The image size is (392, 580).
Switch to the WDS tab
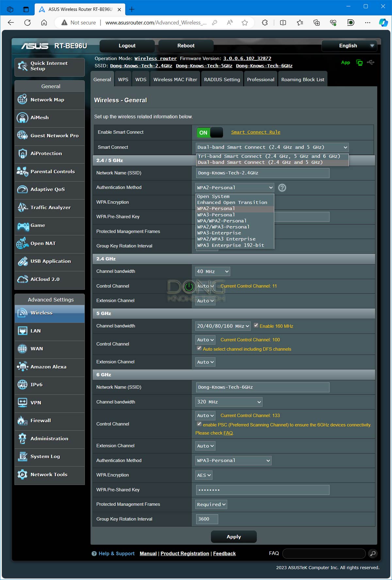pyautogui.click(x=141, y=80)
